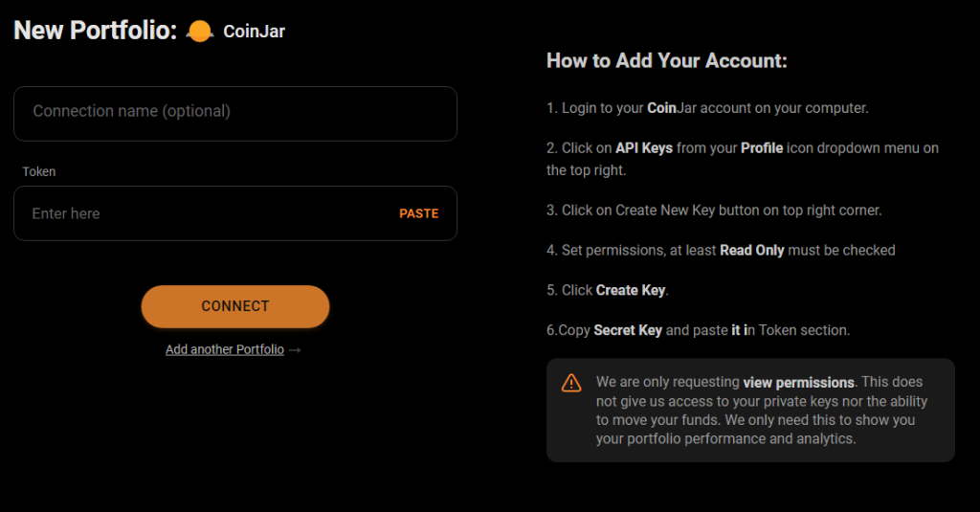This screenshot has height=512, width=980.
Task: Click the 'How to Add Your Account' heading
Action: pyautogui.click(x=666, y=61)
